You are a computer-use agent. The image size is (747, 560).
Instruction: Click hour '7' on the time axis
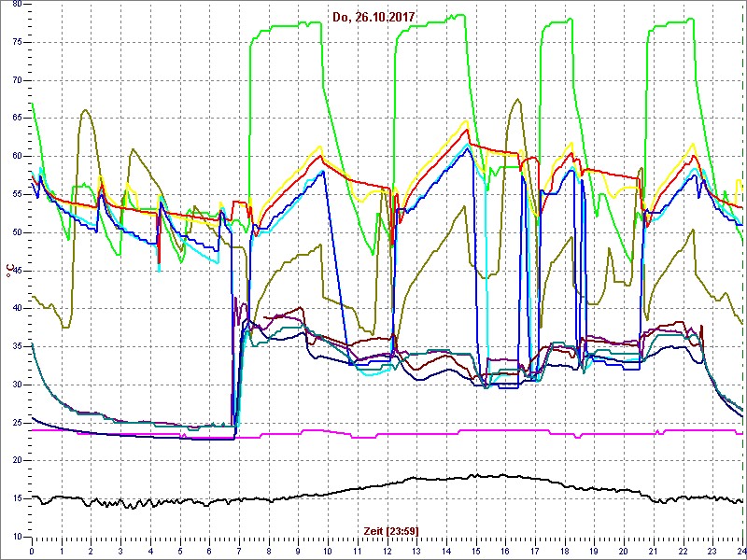click(239, 551)
